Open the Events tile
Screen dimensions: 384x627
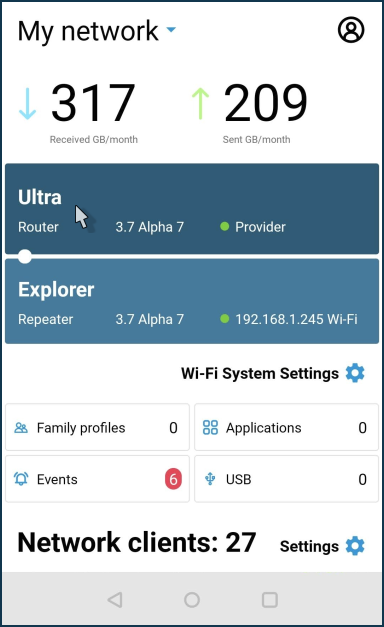click(97, 479)
